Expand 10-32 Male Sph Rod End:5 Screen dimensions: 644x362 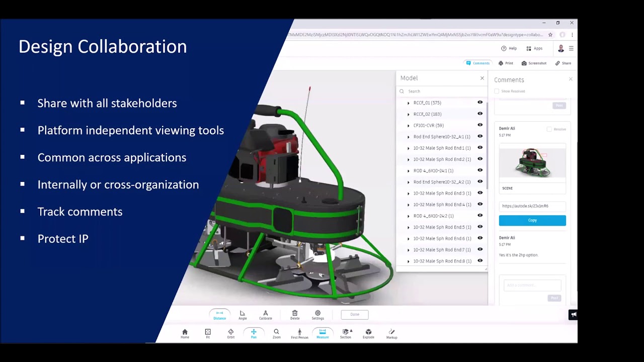pos(409,227)
